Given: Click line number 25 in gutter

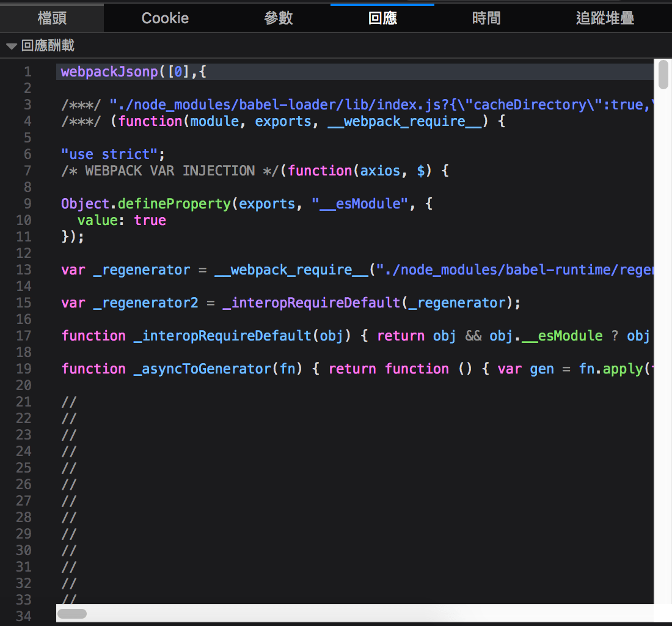Looking at the screenshot, I should [24, 468].
